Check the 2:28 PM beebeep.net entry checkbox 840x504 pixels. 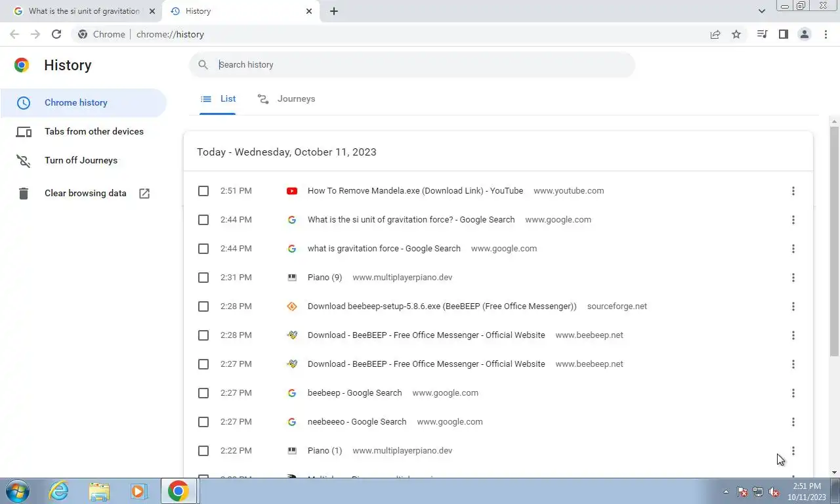(203, 335)
